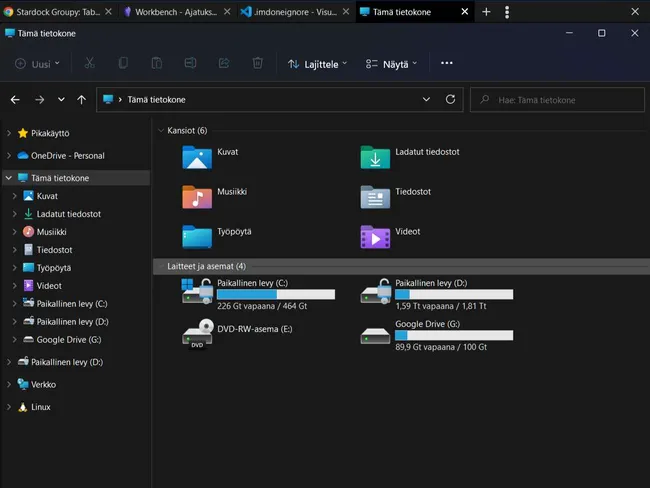Select Paikallinen levy (C:) in navigation tree
The width and height of the screenshot is (650, 488).
point(72,303)
